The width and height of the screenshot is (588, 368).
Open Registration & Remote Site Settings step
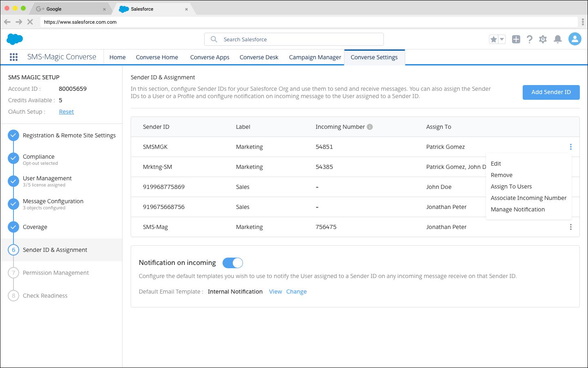tap(69, 135)
